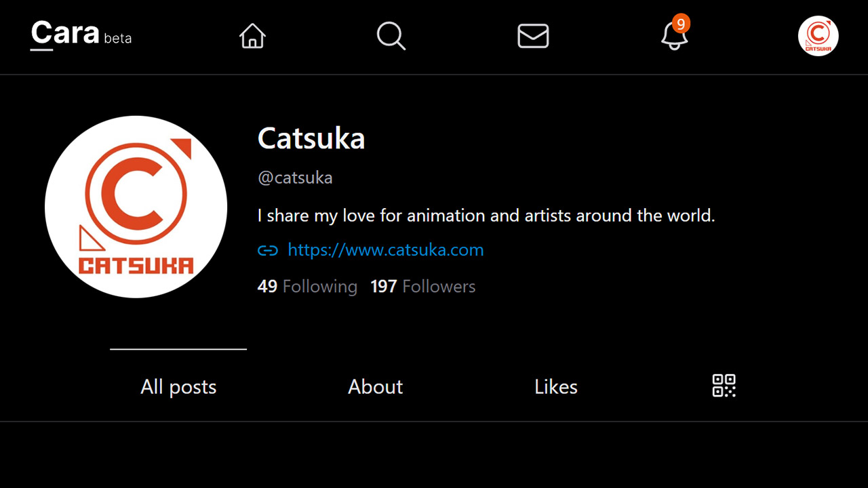Open the QR code icon tab
The width and height of the screenshot is (868, 488).
click(x=724, y=386)
